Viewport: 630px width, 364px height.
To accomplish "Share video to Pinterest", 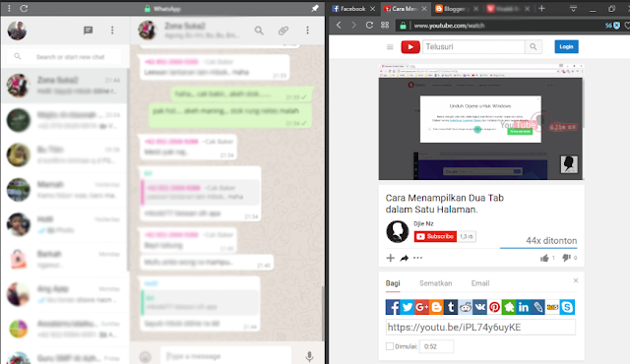I will (494, 307).
